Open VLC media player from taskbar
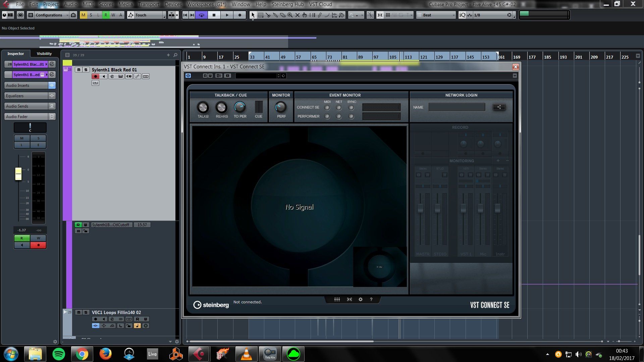The width and height of the screenshot is (644, 362). 246,354
